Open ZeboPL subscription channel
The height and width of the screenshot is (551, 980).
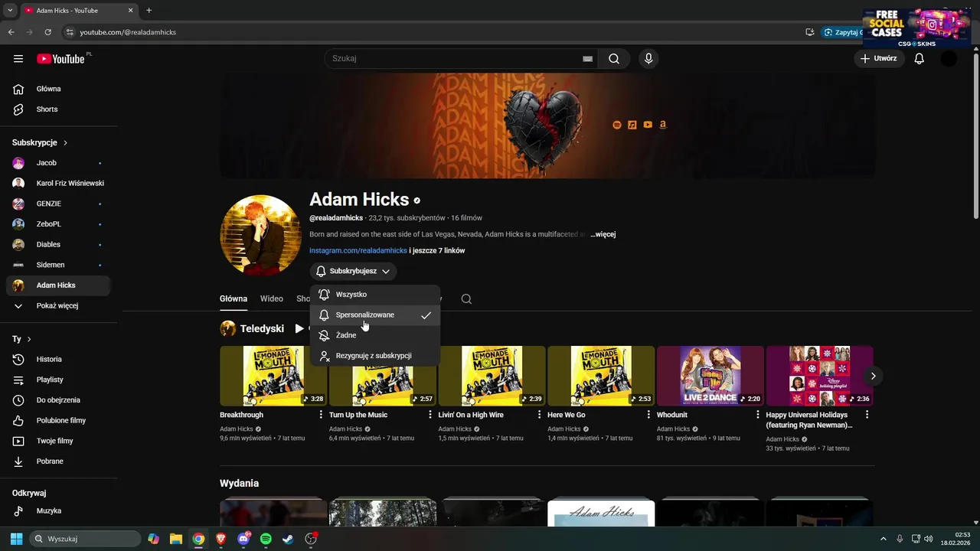pos(58,224)
